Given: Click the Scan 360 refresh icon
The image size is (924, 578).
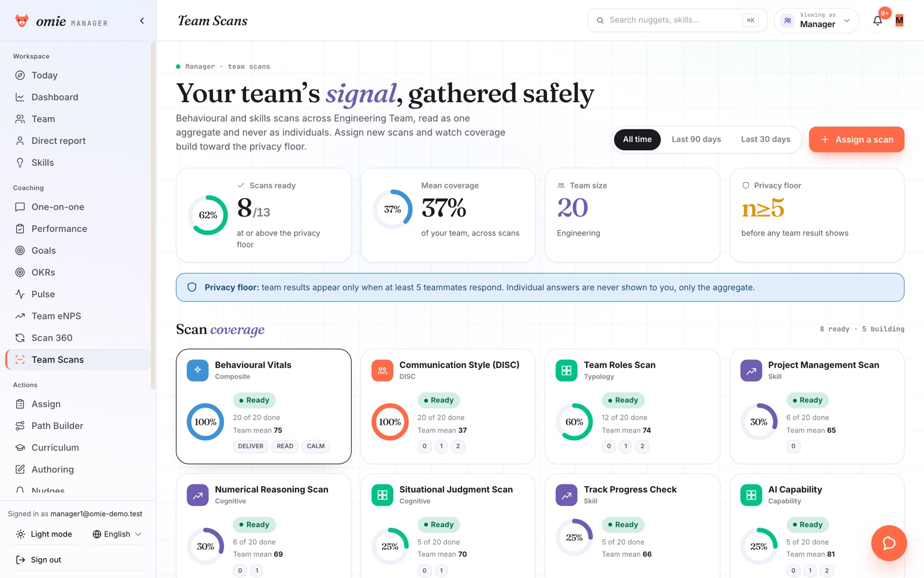Looking at the screenshot, I should click(x=20, y=338).
